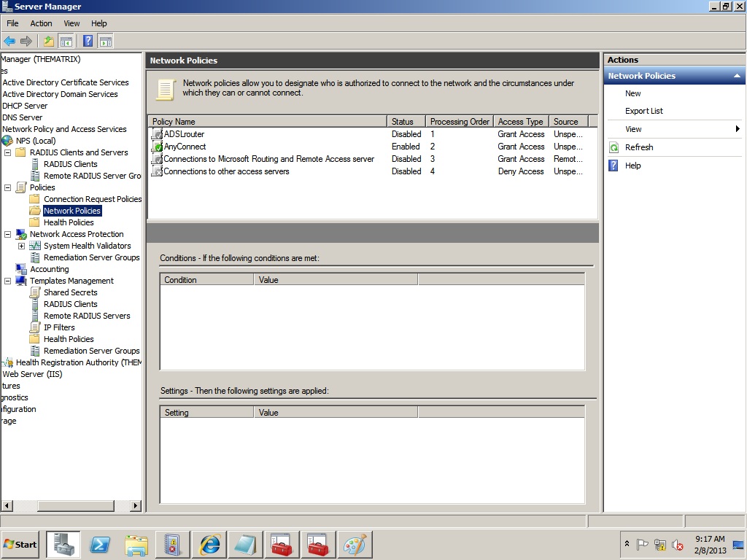Select the Connections to other access servers policy
Image resolution: width=747 pixels, height=560 pixels.
226,171
